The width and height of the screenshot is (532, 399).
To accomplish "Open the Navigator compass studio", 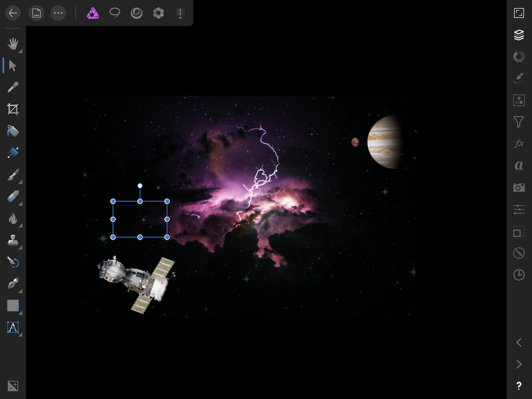I will 519,253.
